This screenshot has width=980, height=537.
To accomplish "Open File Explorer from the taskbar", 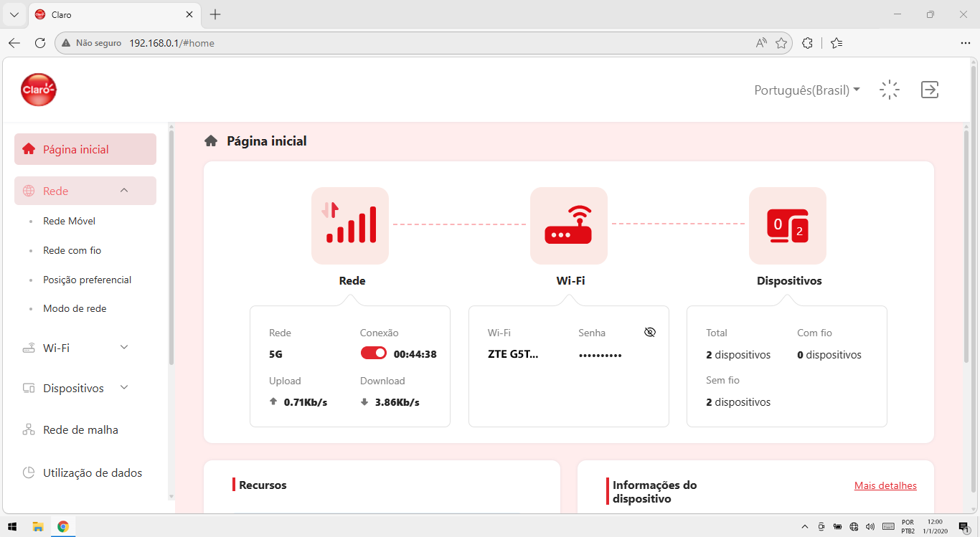I will 38,526.
